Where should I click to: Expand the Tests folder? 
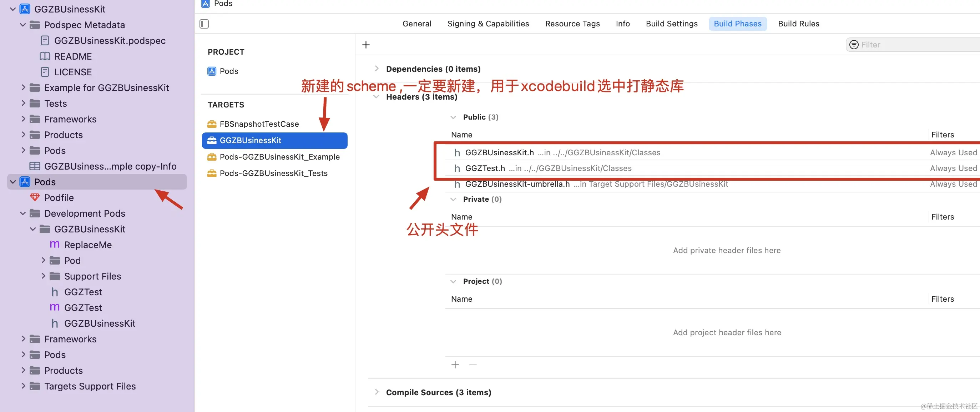(x=23, y=103)
